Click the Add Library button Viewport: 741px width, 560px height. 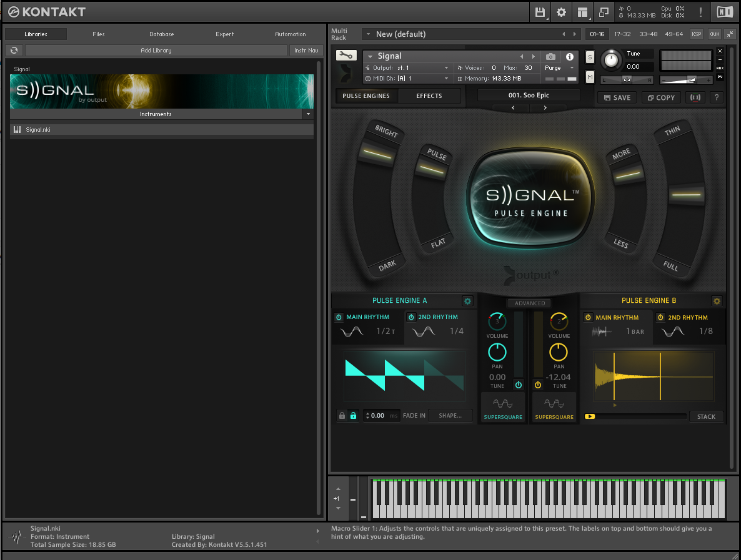(x=156, y=50)
